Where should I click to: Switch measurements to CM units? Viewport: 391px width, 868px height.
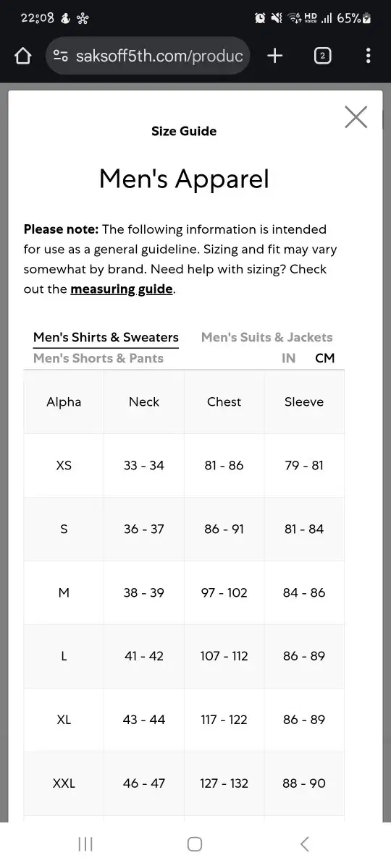(x=324, y=358)
